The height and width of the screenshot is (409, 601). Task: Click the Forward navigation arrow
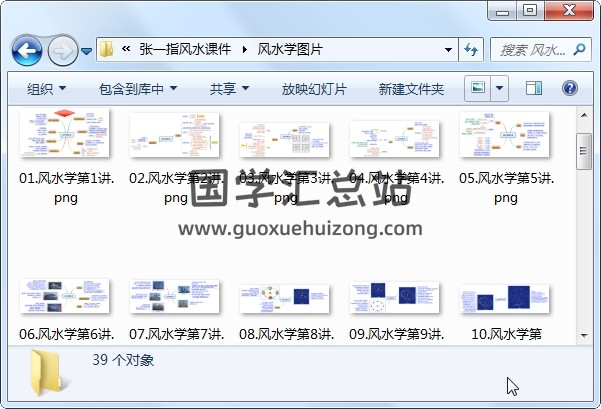pos(62,50)
